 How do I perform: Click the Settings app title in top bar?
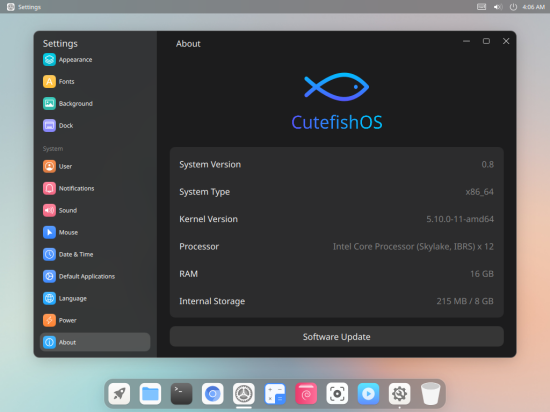coord(29,7)
